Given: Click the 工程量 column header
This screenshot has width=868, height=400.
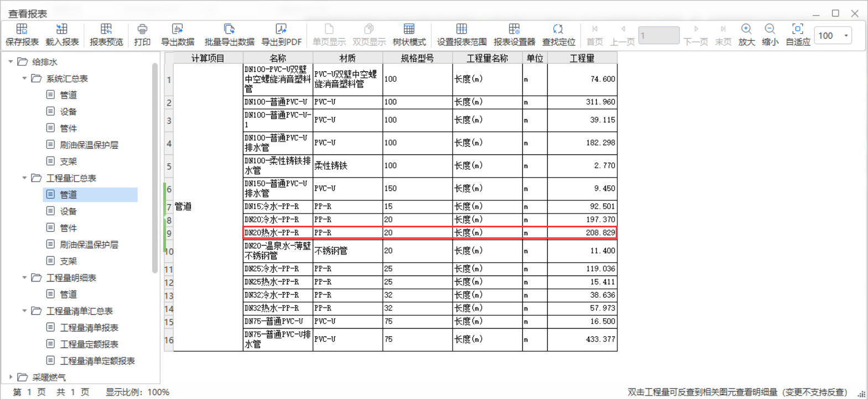Looking at the screenshot, I should [x=582, y=58].
